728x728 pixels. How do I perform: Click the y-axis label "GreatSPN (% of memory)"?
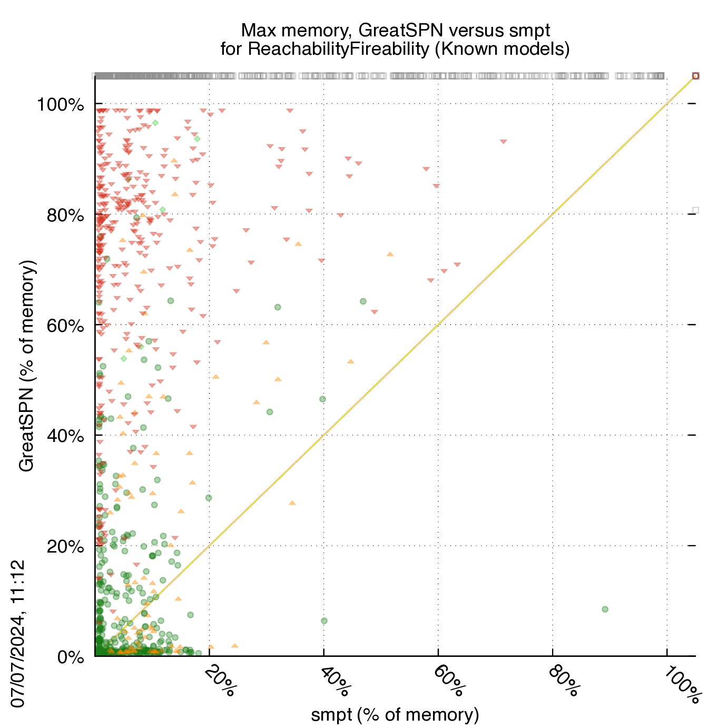[x=26, y=366]
